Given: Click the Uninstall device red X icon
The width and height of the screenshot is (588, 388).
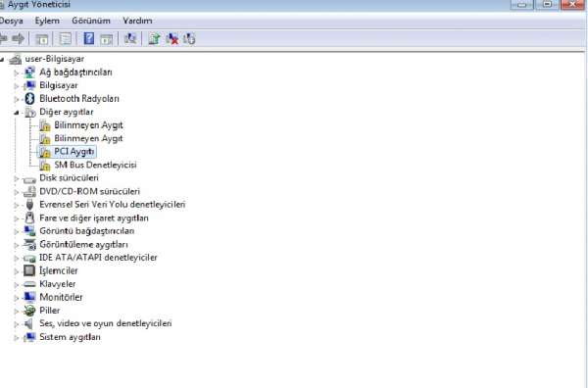Looking at the screenshot, I should click(x=171, y=38).
